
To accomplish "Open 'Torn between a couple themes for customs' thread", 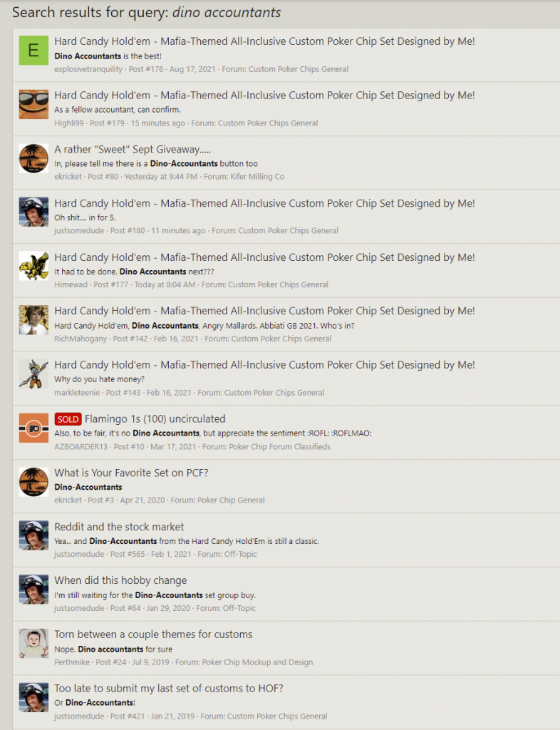I will pos(153,634).
